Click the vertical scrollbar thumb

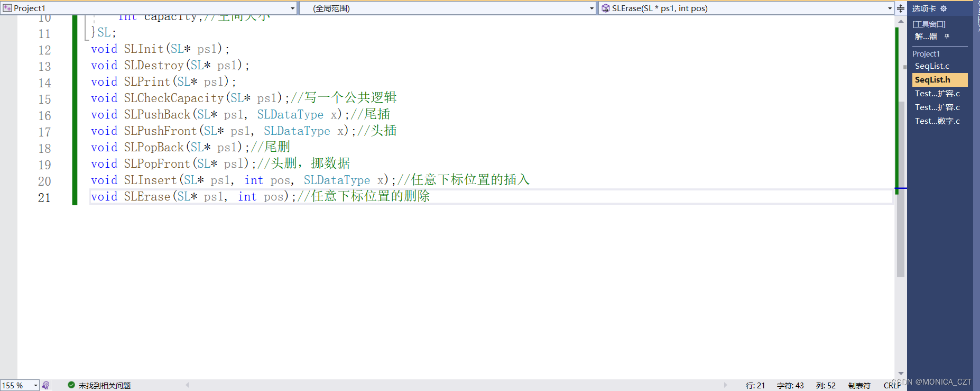[901, 189]
